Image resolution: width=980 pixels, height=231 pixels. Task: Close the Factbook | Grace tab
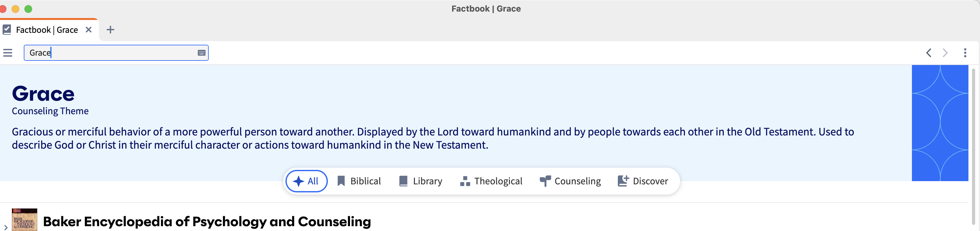coord(89,30)
